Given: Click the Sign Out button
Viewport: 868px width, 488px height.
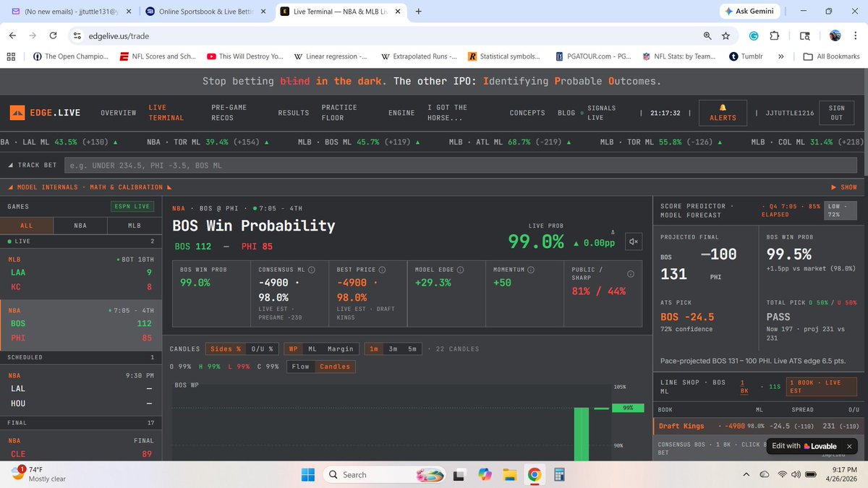Looking at the screenshot, I should [x=836, y=112].
